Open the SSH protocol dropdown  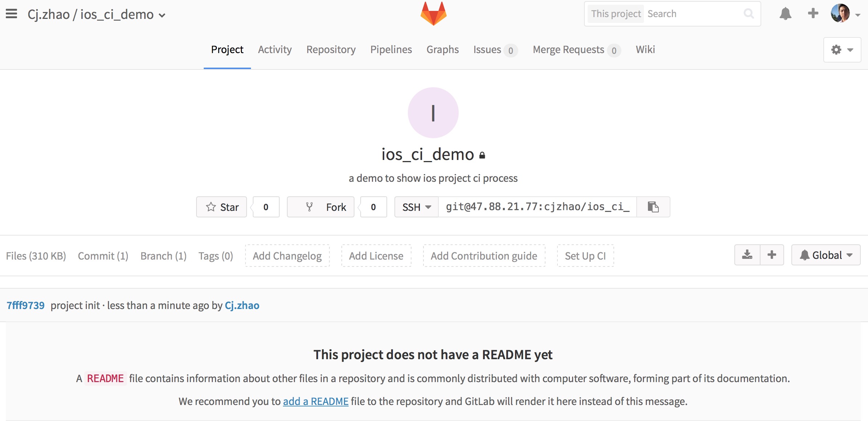tap(415, 207)
